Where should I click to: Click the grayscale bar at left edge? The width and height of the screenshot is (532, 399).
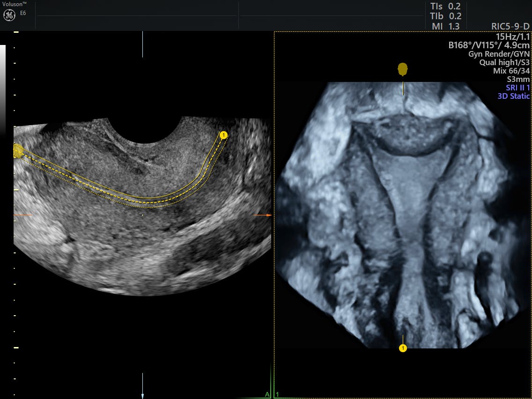pos(3,89)
